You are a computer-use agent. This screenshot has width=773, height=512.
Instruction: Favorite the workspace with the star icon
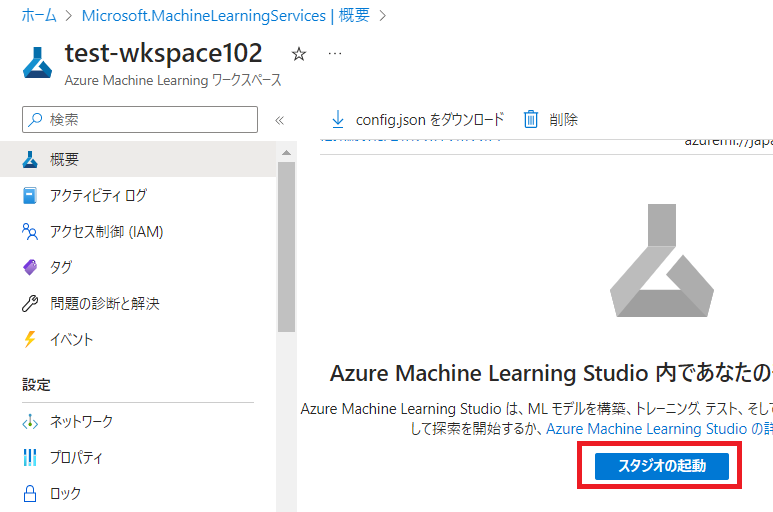(299, 54)
